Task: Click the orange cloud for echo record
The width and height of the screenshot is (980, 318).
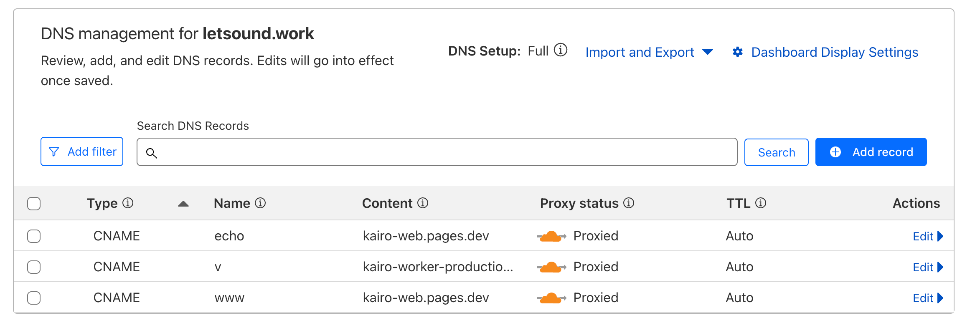Action: pos(551,236)
